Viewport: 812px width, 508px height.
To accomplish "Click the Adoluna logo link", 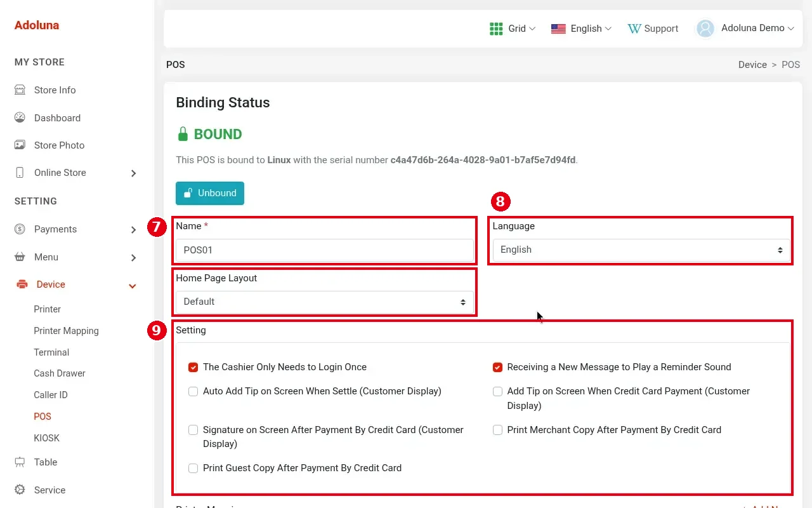I will (37, 25).
